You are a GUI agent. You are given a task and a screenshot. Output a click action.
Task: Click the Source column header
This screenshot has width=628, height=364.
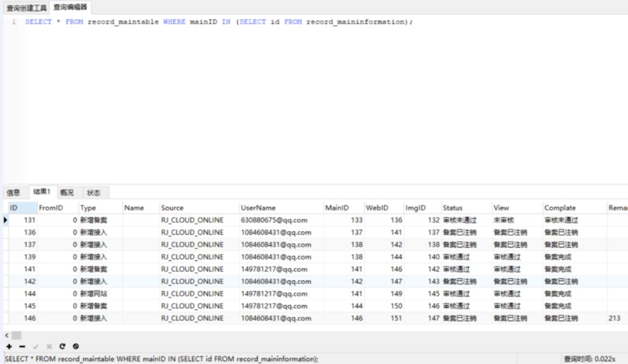click(199, 208)
